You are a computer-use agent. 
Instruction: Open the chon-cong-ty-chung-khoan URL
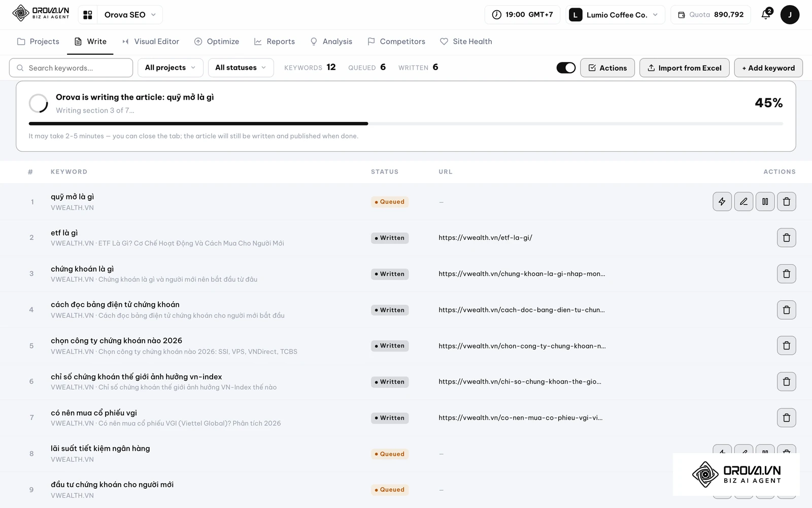(x=522, y=346)
